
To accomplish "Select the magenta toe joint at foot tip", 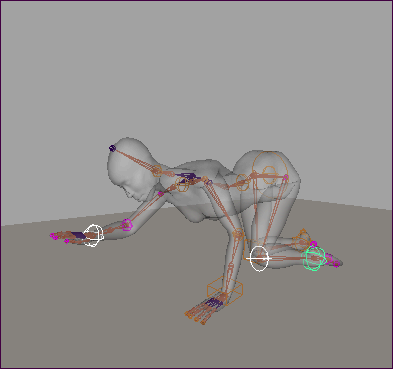I will click(x=336, y=264).
